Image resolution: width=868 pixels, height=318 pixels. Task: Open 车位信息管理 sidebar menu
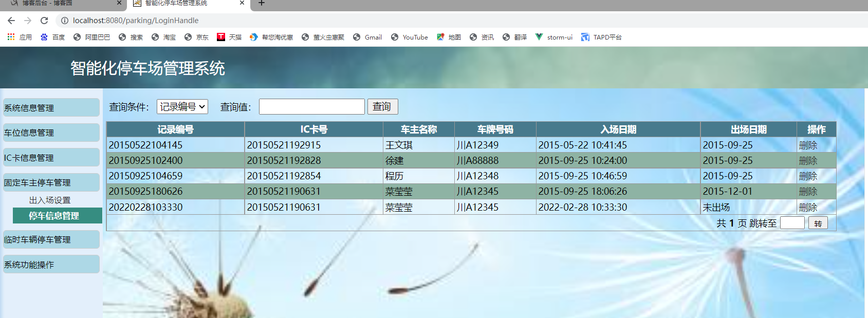click(51, 133)
